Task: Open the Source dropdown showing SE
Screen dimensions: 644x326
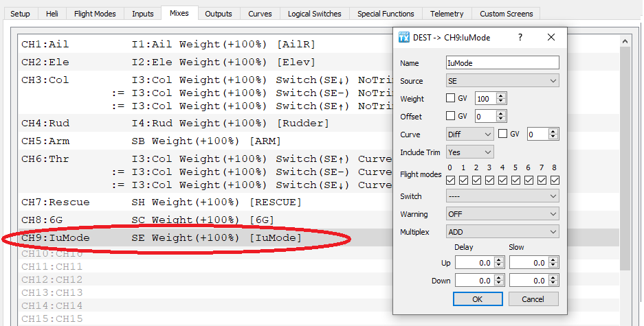Action: click(x=503, y=81)
